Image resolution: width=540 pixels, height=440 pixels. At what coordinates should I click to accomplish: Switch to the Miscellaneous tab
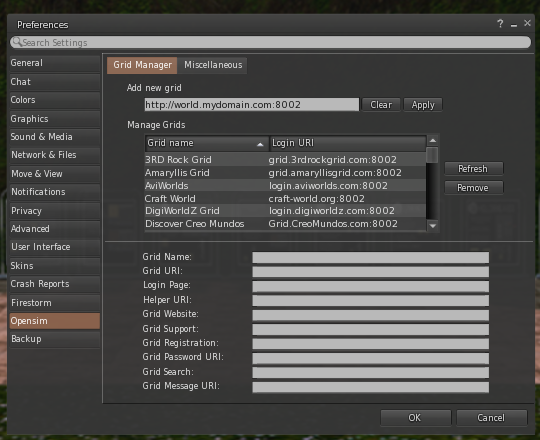(x=213, y=65)
